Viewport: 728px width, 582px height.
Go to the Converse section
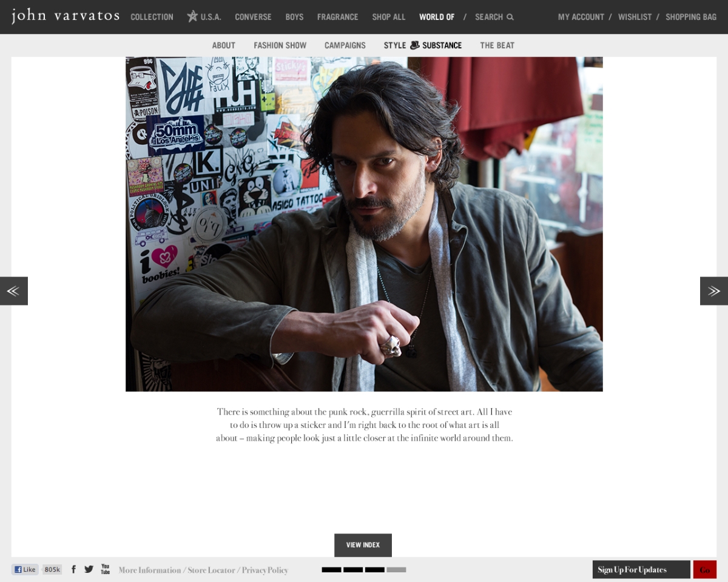point(253,17)
